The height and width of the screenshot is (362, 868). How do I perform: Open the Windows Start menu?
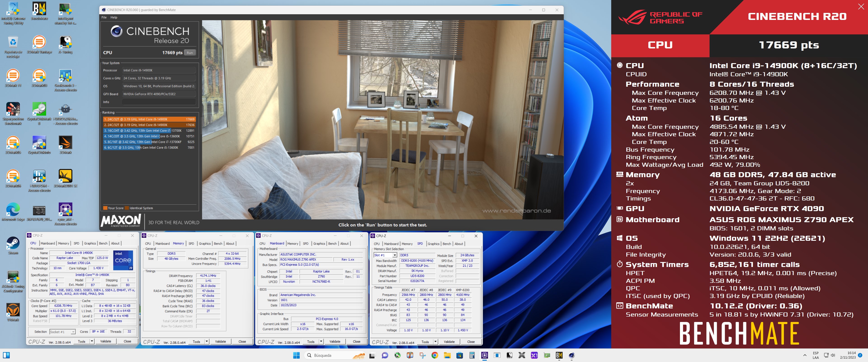pyautogui.click(x=296, y=355)
